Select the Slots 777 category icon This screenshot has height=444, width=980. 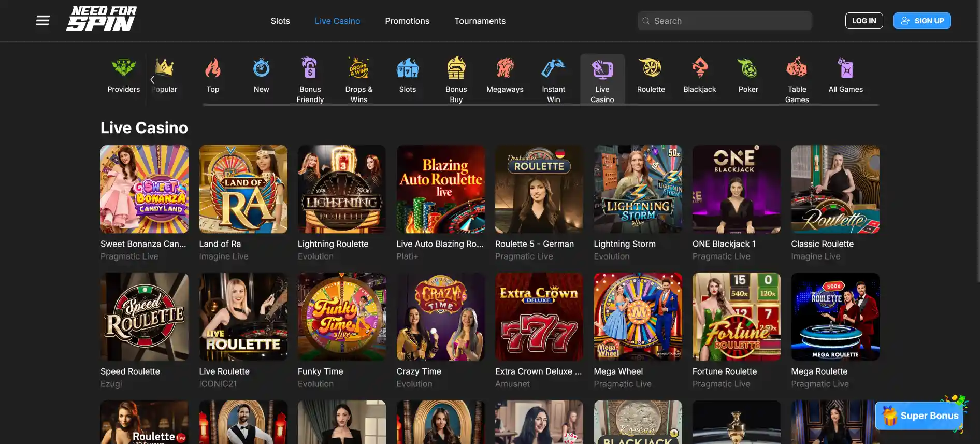408,68
